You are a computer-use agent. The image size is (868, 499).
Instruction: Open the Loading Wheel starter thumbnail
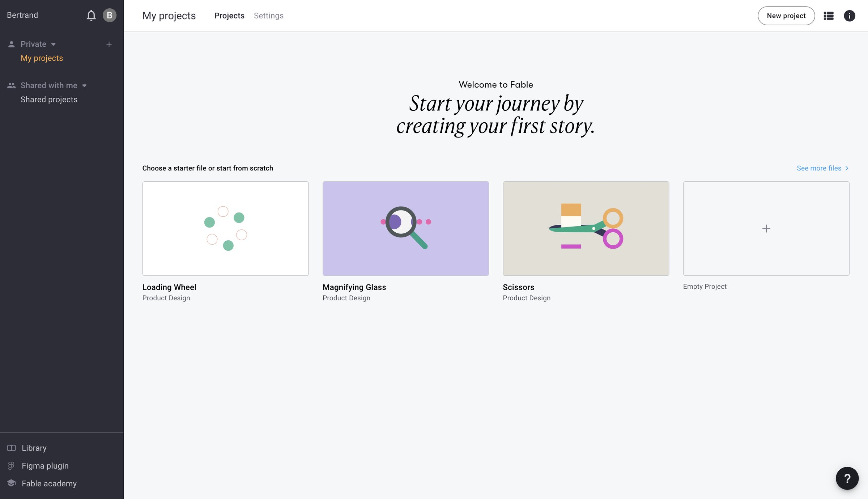[x=225, y=228]
